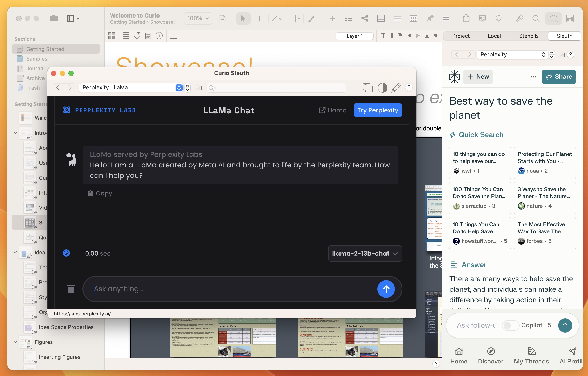Submit follow-up with teal arrow button
Image resolution: width=588 pixels, height=376 pixels.
565,325
